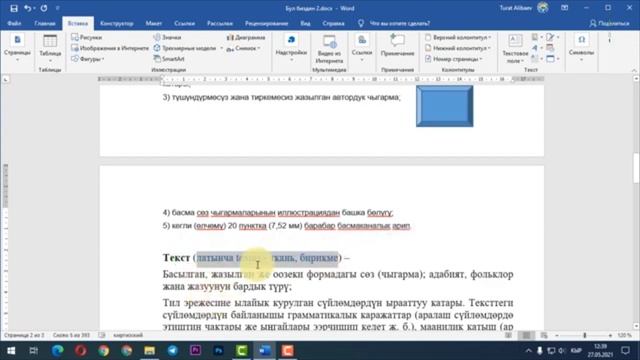Switch to Read Mode view
Viewport: 640px width, 360px height.
point(508,335)
